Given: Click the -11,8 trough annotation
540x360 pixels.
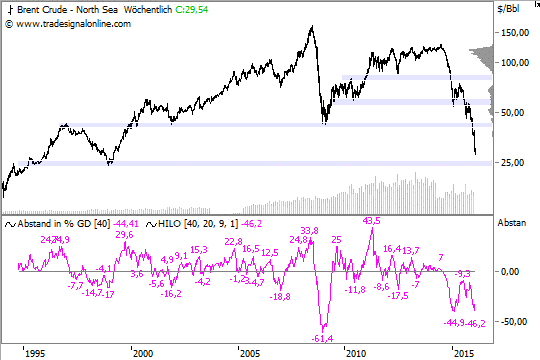Looking at the screenshot, I should pos(355,290).
